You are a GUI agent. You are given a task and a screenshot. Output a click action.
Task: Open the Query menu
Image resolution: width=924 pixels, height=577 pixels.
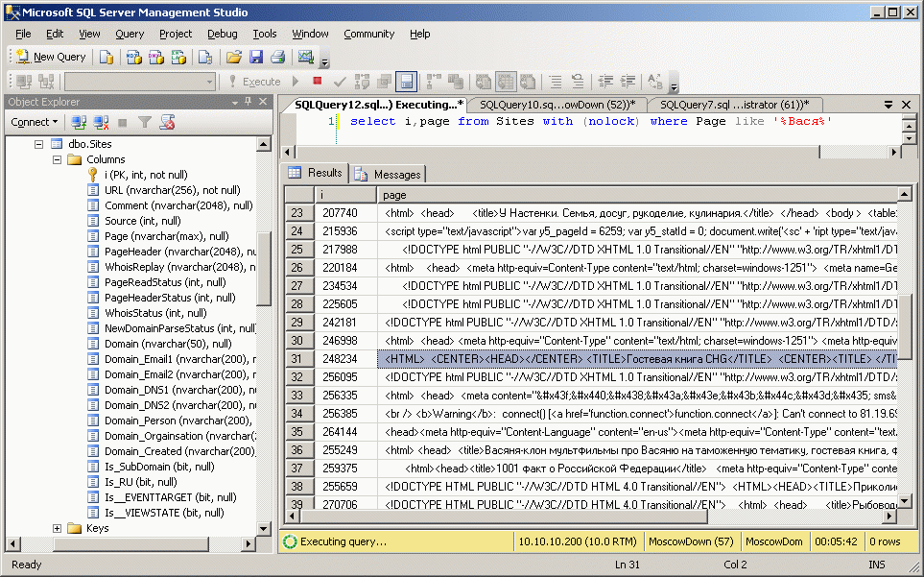[130, 34]
